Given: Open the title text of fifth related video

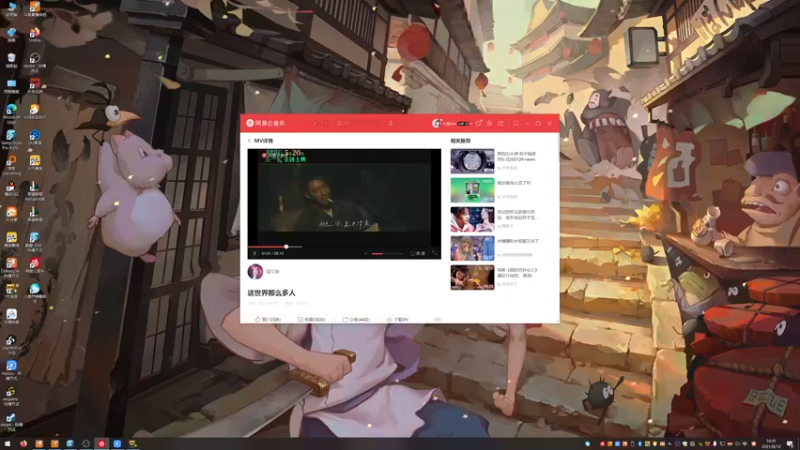Looking at the screenshot, I should [517, 272].
